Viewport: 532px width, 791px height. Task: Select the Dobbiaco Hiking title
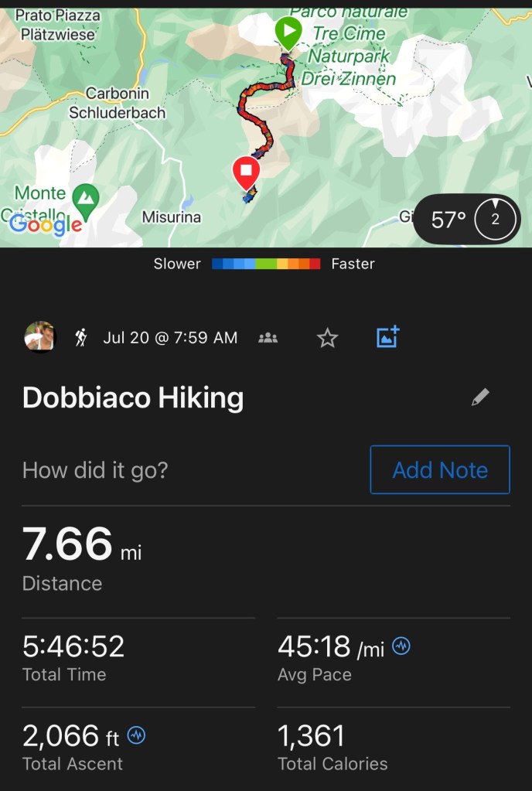(x=133, y=397)
